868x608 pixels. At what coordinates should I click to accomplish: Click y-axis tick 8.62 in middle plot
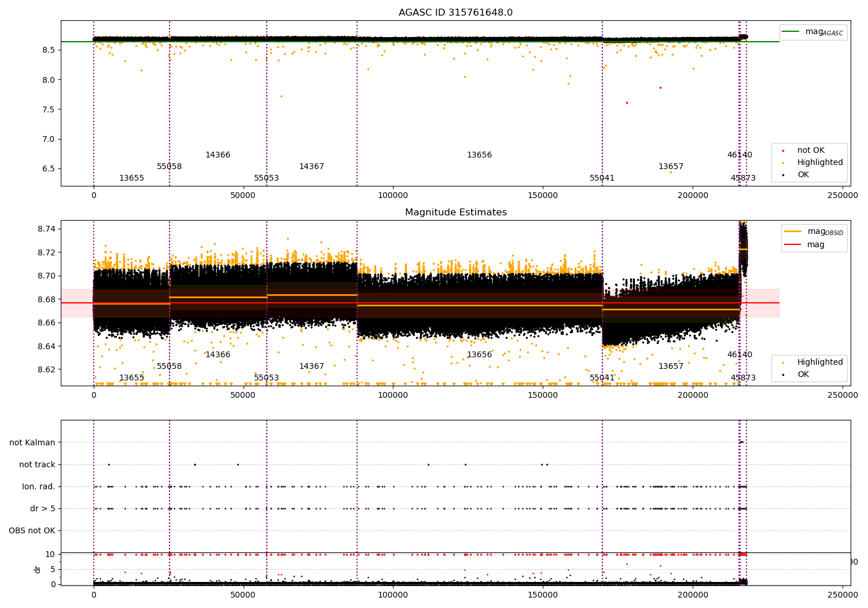click(46, 370)
